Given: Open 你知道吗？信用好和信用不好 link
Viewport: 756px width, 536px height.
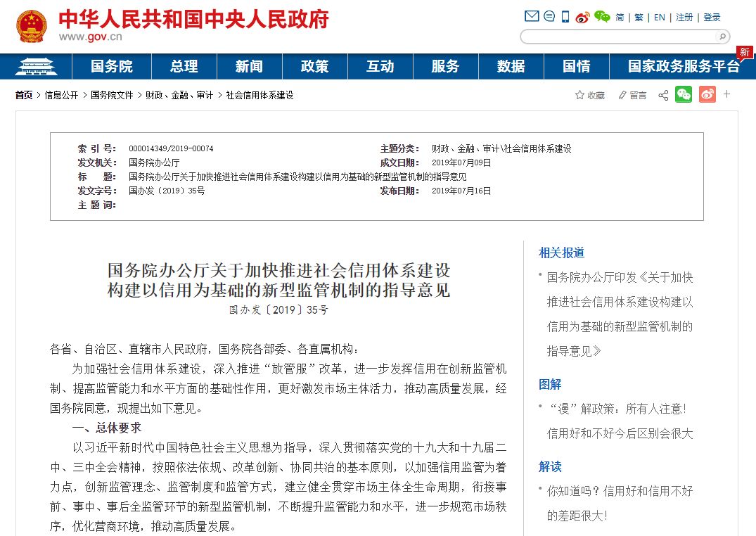Looking at the screenshot, I should pos(620,503).
